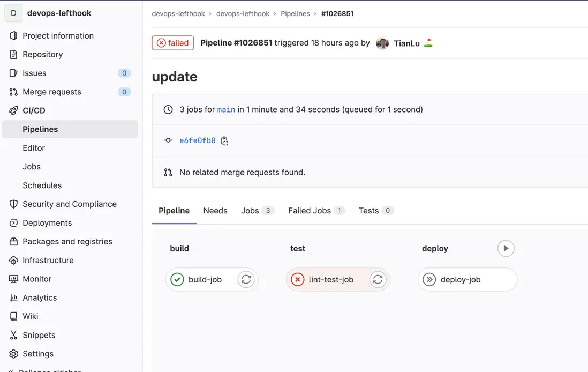This screenshot has height=372, width=588.
Task: Open the CI/CD Editor page
Action: click(x=34, y=148)
